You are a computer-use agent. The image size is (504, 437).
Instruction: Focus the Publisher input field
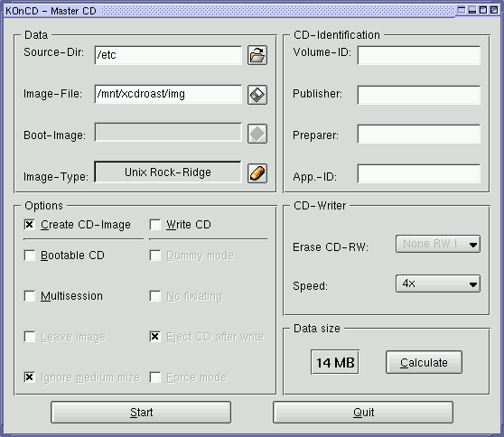pos(419,95)
